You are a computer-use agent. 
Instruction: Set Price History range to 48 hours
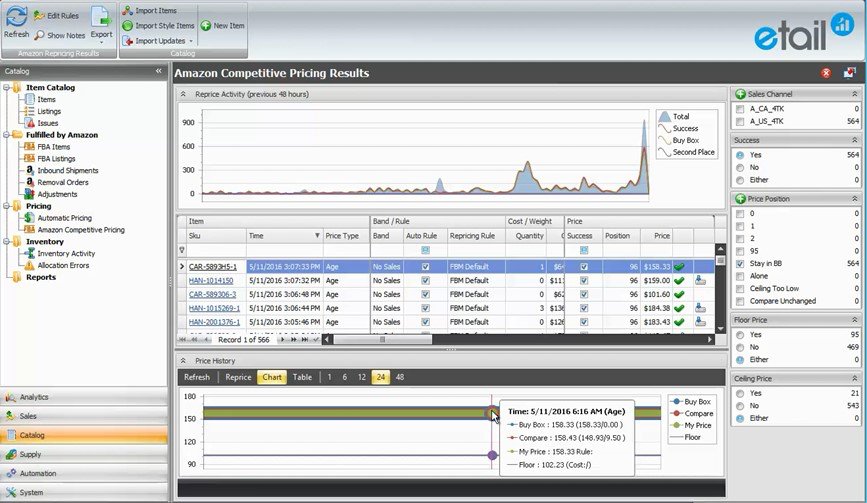pos(400,378)
